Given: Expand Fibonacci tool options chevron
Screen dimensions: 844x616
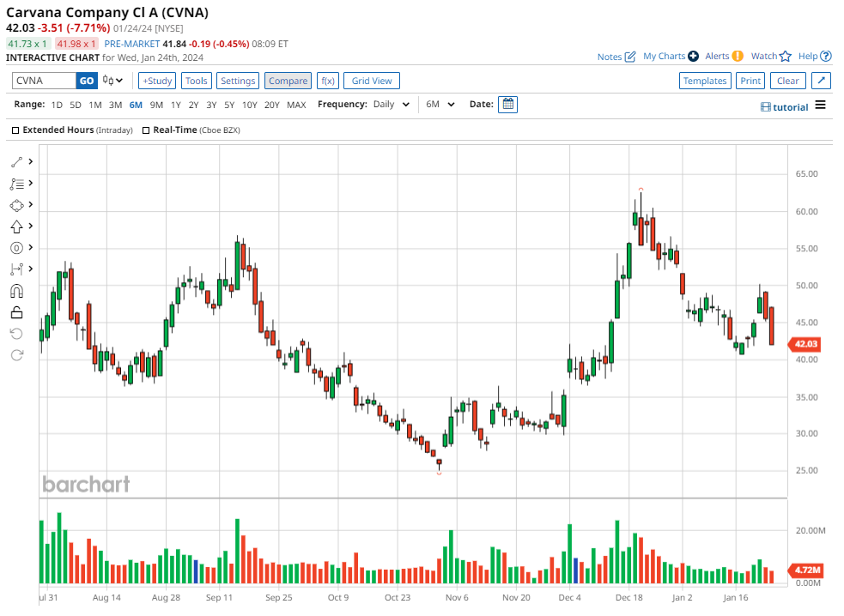Looking at the screenshot, I should tap(31, 247).
